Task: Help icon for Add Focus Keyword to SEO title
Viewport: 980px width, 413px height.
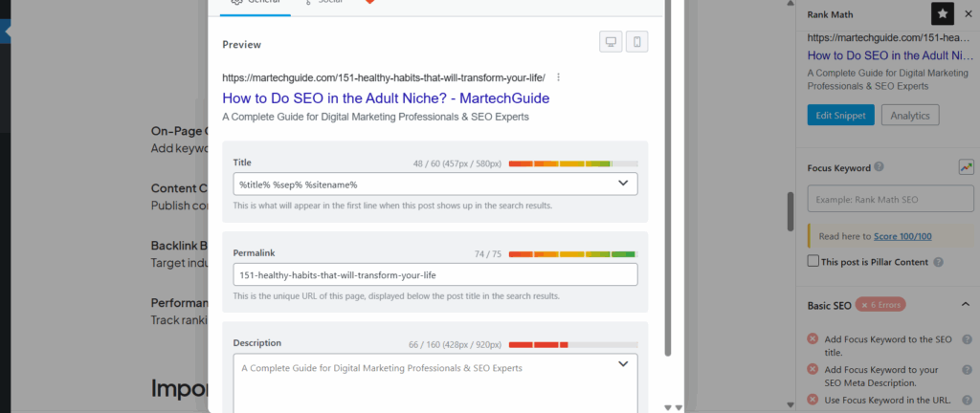Action: coord(967,339)
